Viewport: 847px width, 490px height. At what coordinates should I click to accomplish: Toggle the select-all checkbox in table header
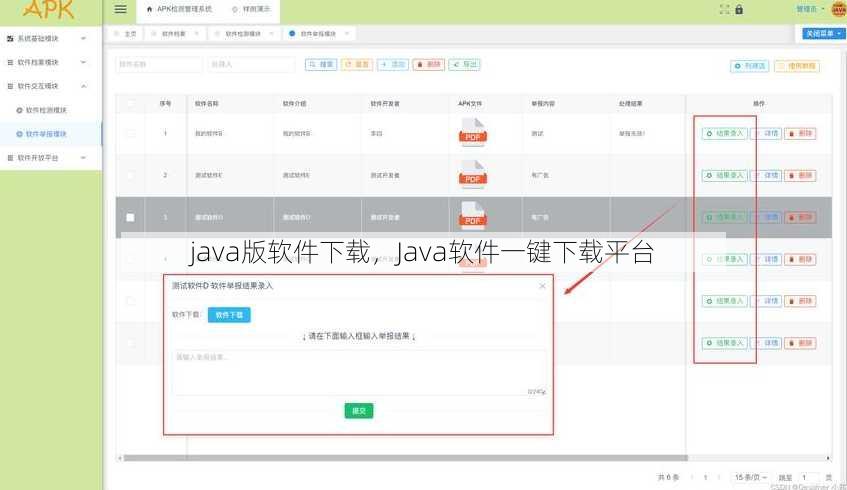click(x=130, y=103)
